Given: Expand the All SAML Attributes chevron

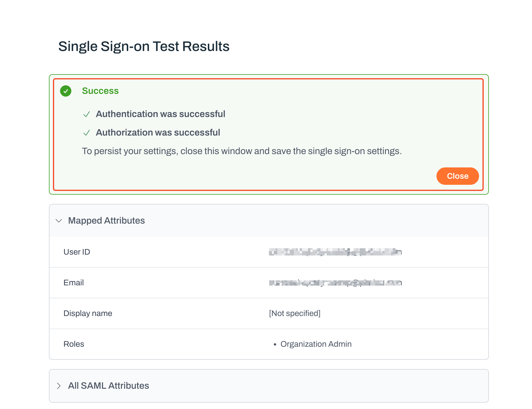Looking at the screenshot, I should (x=59, y=386).
